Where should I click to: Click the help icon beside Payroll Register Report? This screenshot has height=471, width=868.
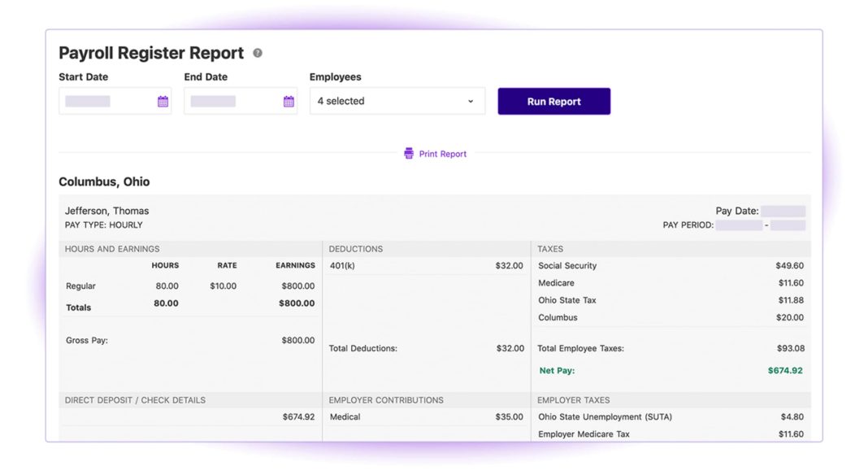[x=257, y=52]
